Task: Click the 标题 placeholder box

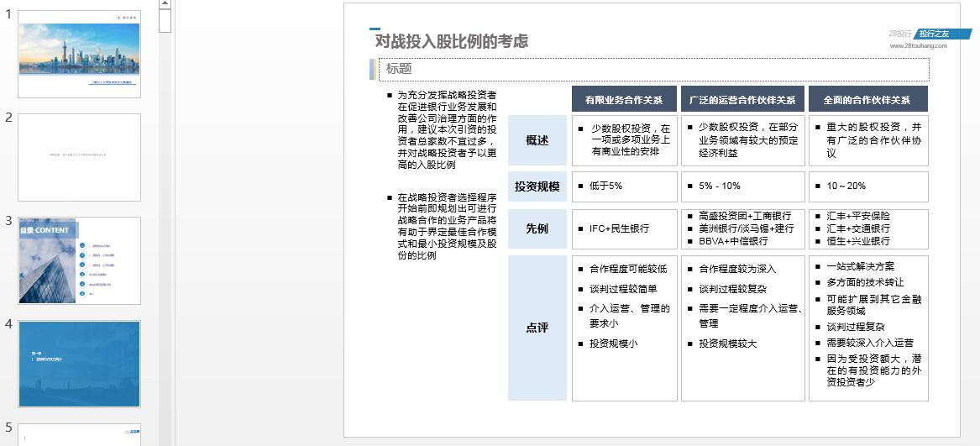Action: click(x=653, y=70)
